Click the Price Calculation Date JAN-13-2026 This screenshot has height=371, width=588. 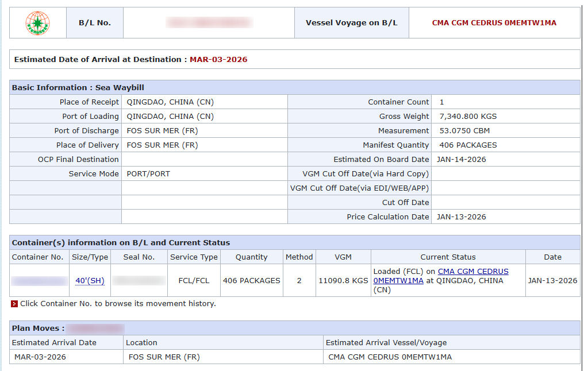[x=461, y=217]
